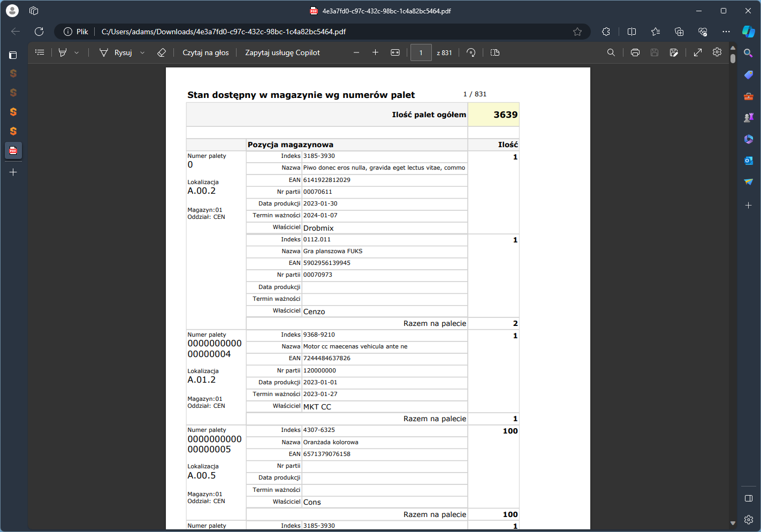Expand the Rysuj pen options arrow
Screen dimensions: 761x532
click(142, 52)
